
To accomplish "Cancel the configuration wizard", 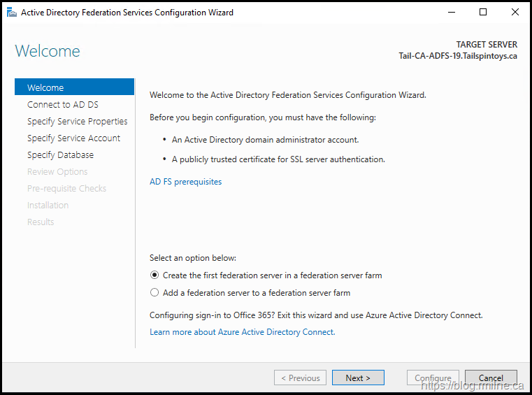I will [491, 378].
